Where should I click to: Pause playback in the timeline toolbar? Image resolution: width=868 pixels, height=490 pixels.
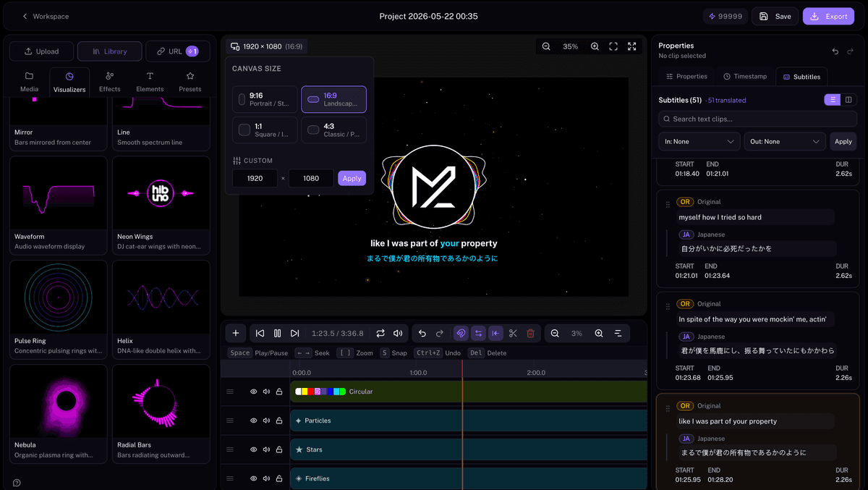278,333
